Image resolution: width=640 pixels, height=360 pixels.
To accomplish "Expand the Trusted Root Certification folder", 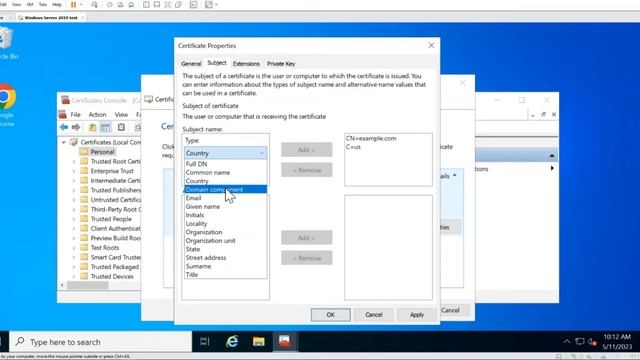I will (74, 162).
